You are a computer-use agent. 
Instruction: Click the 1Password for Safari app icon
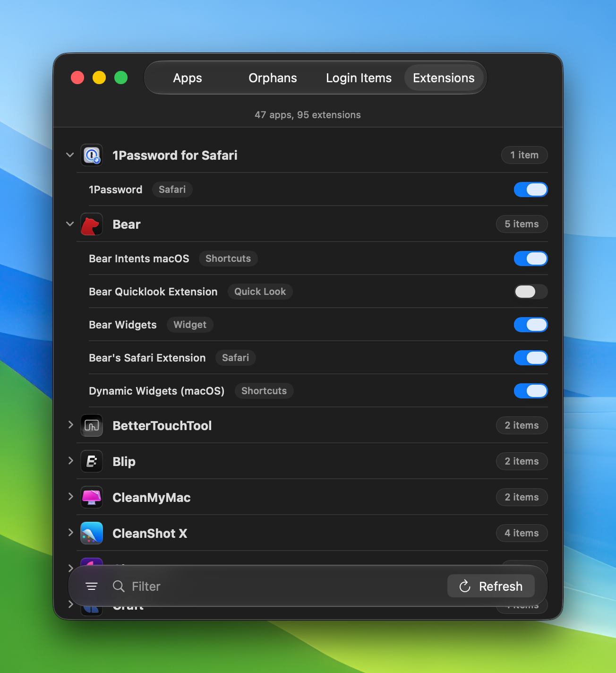[92, 155]
